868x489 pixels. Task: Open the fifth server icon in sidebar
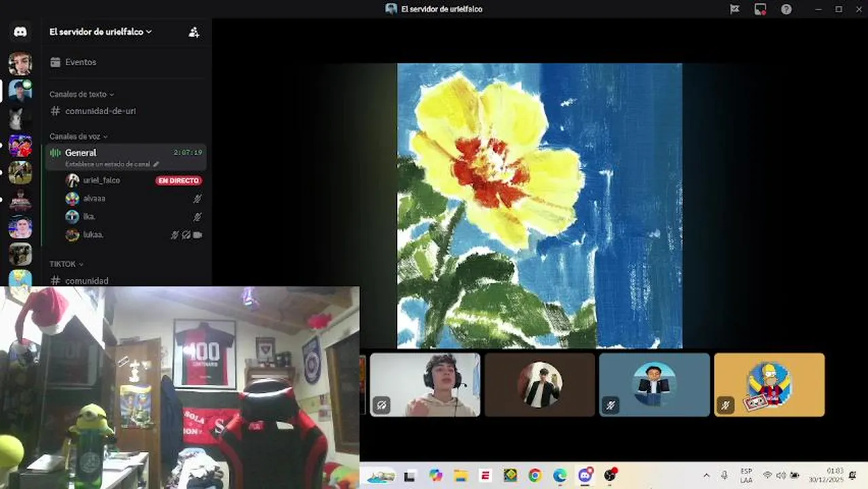point(20,173)
